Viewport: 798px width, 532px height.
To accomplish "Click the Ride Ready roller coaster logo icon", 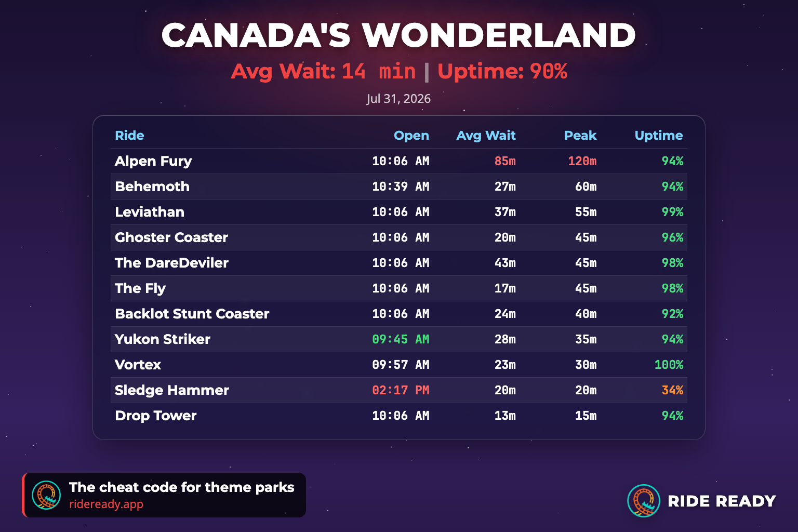I will point(644,500).
